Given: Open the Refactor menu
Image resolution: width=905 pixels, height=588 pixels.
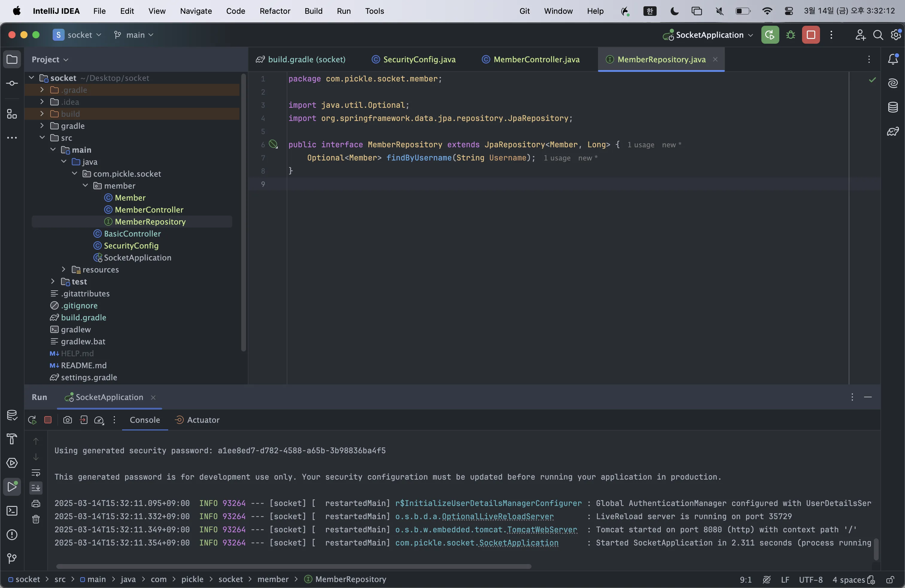Looking at the screenshot, I should (274, 11).
